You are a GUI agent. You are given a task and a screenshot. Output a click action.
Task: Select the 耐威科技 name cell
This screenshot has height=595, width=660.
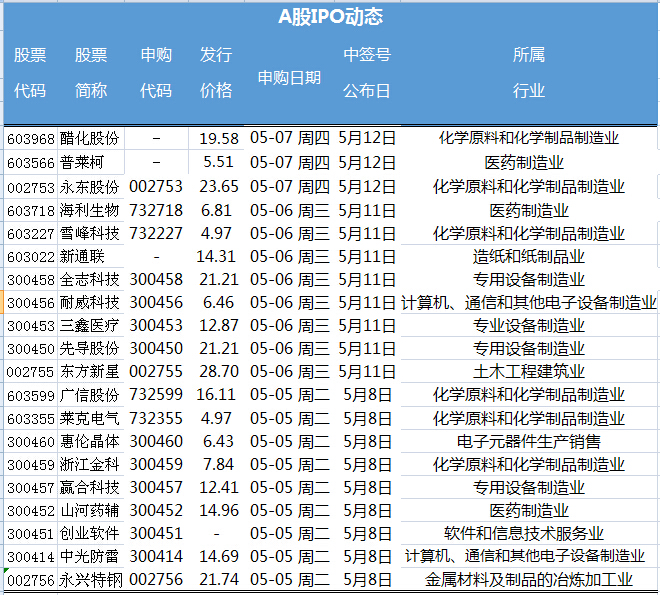tap(90, 303)
